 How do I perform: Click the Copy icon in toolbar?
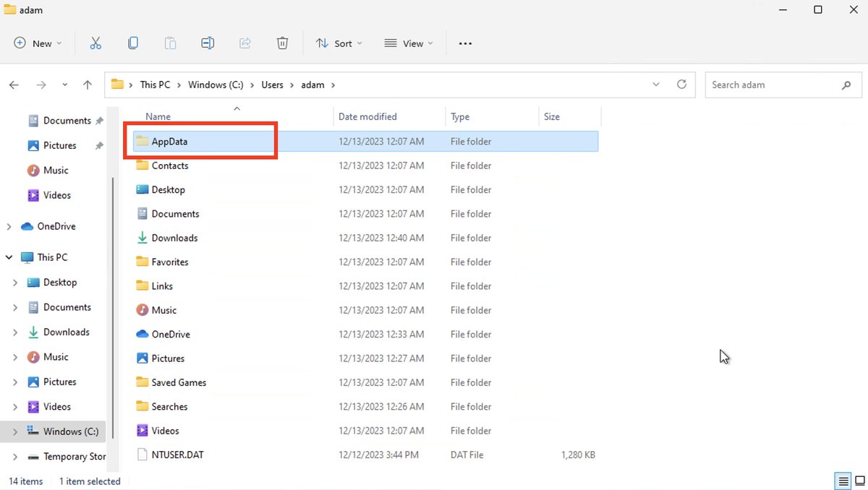pyautogui.click(x=133, y=43)
